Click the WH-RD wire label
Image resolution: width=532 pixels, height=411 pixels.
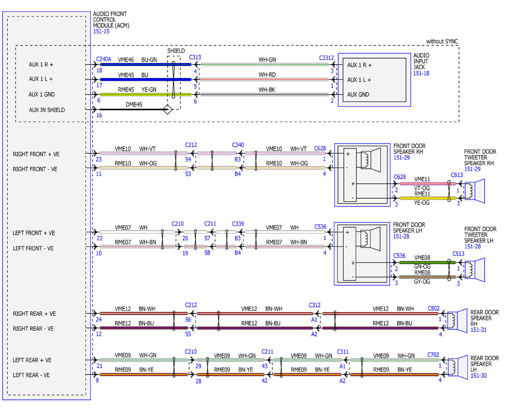click(x=267, y=74)
